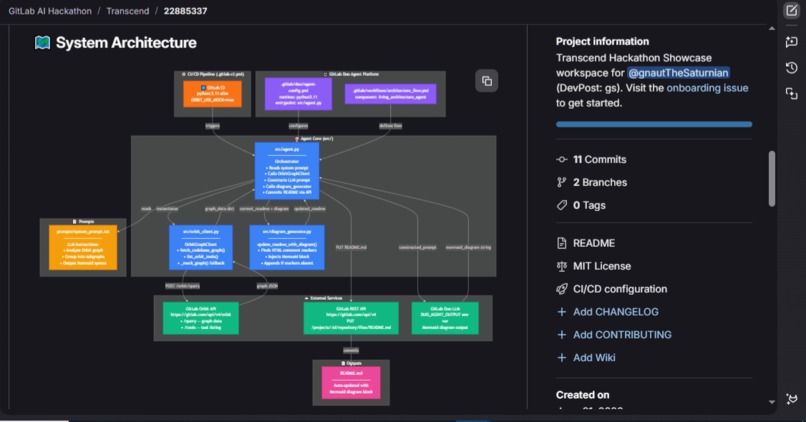The image size is (806, 422).
Task: Click the tag icon beside 0 Tags
Action: tap(561, 205)
